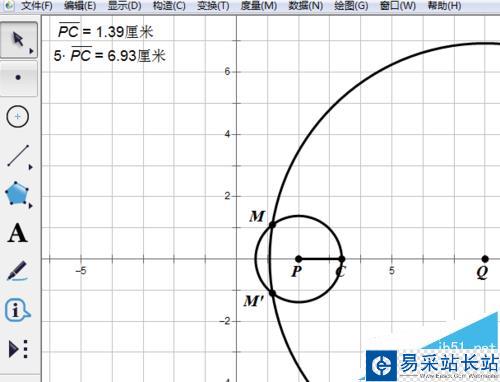Select the PC = 1.39厘米 measurement

point(105,31)
